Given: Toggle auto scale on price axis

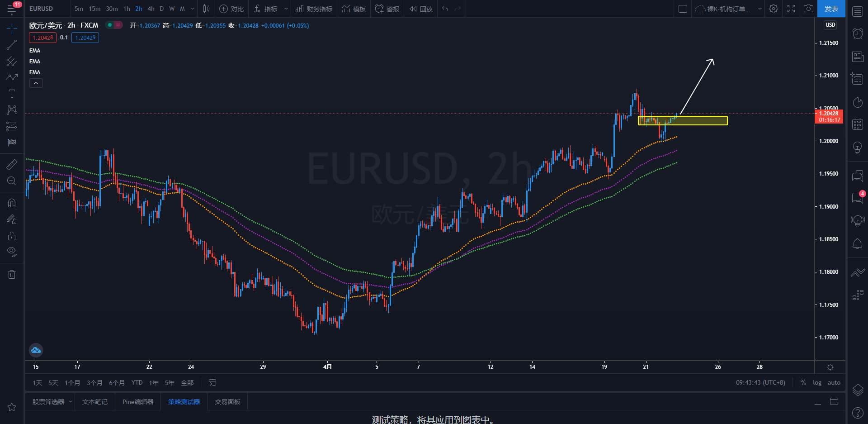Looking at the screenshot, I should pos(834,382).
